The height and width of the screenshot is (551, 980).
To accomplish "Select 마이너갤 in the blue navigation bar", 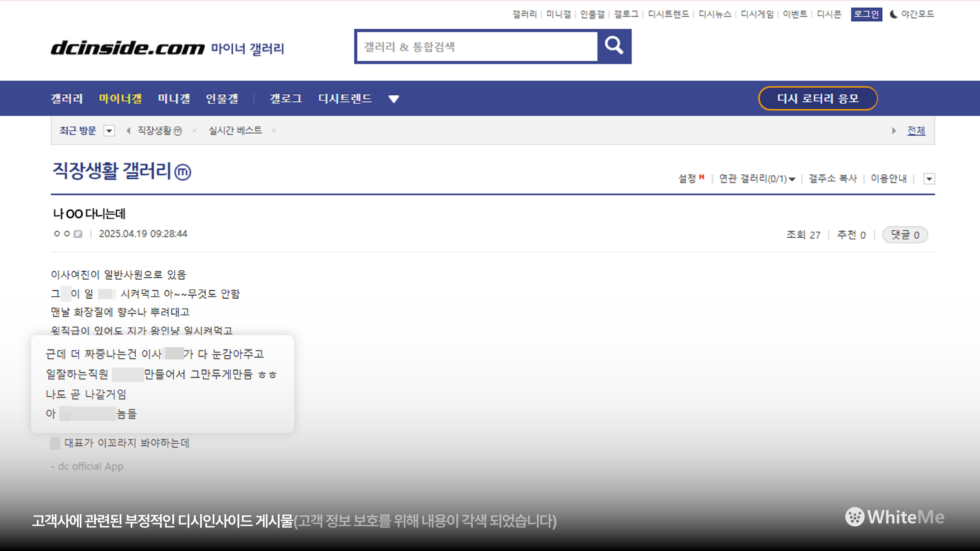I will (x=120, y=99).
